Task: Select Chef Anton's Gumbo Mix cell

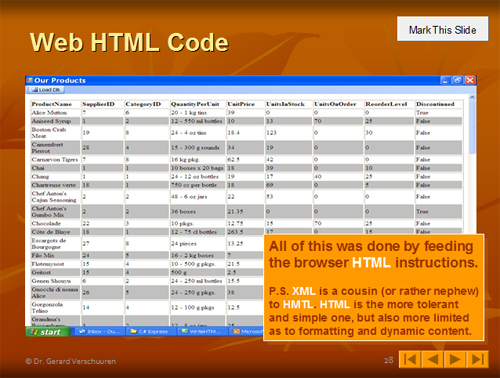Action: click(55, 212)
